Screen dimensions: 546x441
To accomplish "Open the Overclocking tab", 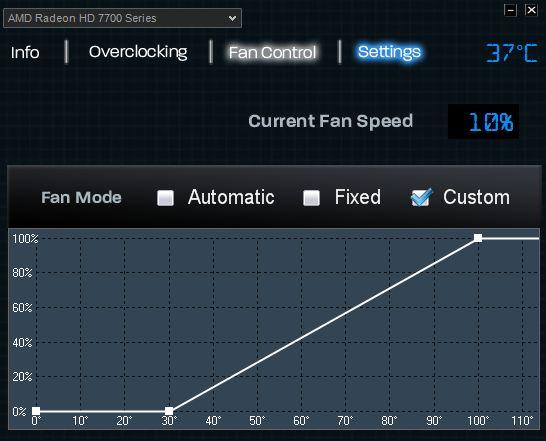I will click(138, 52).
